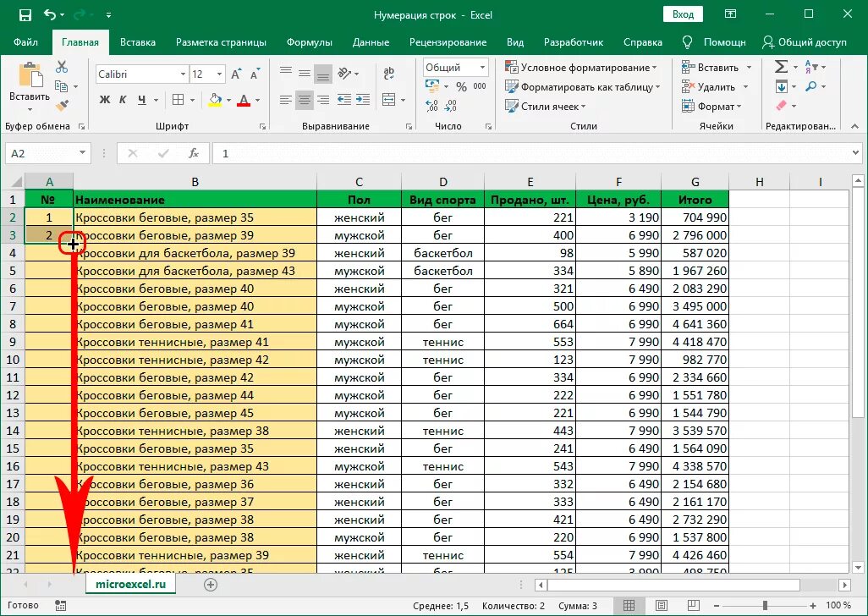Apply percent style format
The image size is (868, 616).
(462, 86)
